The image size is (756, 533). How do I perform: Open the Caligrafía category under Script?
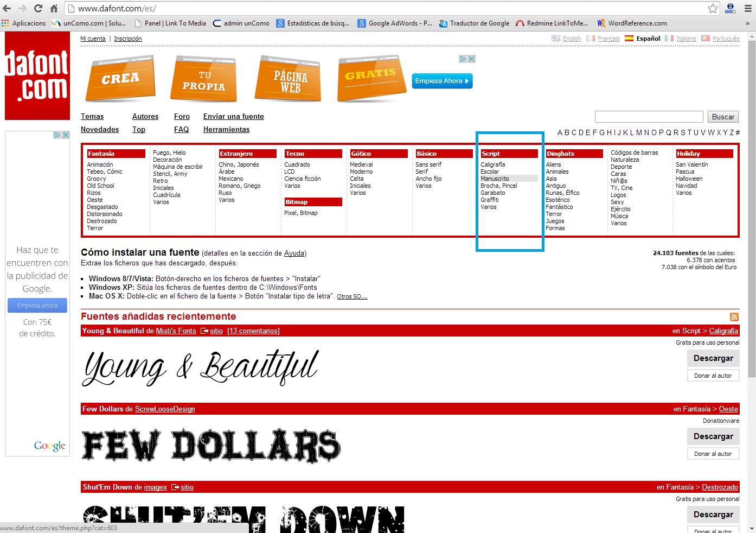pos(492,164)
